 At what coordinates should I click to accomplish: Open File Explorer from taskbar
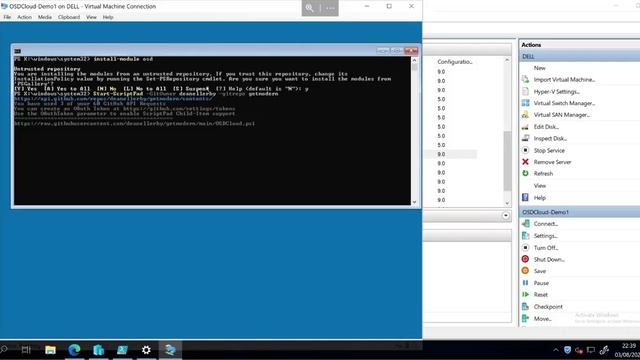50,350
